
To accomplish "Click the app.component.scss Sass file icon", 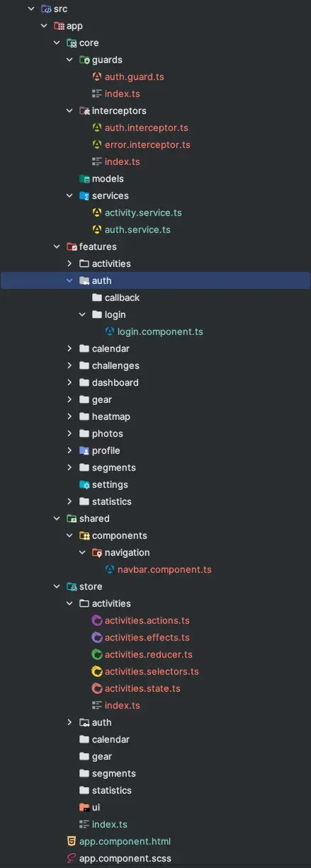I will [x=72, y=858].
